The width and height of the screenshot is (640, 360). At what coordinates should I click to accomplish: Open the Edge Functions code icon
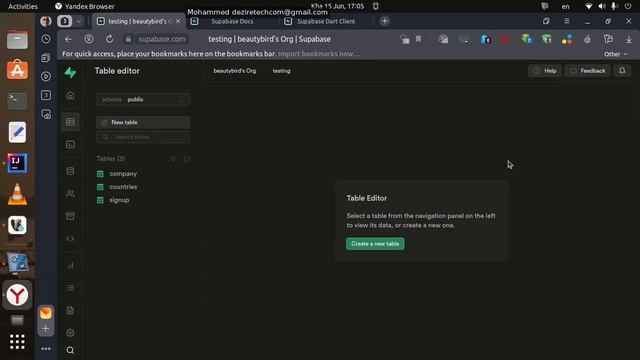coord(70,238)
